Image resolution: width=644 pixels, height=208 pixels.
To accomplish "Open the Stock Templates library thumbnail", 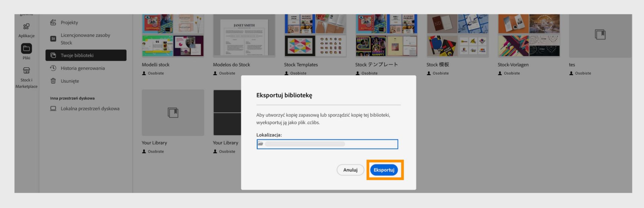I will click(315, 36).
